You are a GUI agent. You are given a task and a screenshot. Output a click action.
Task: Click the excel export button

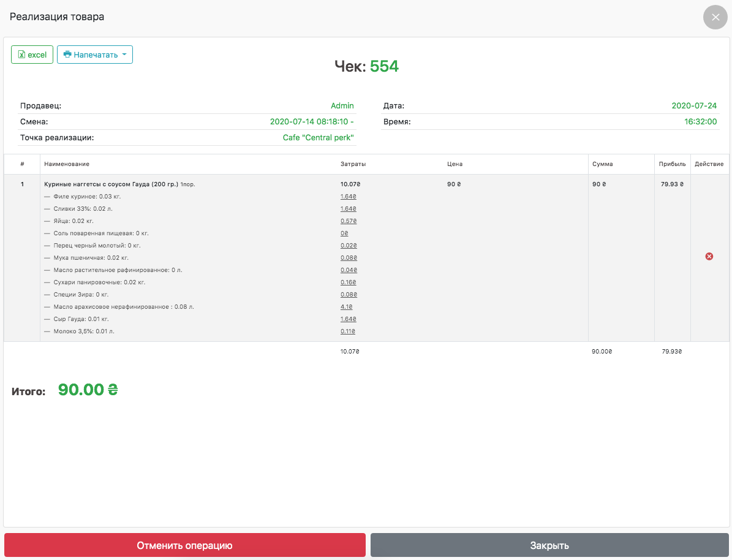pos(32,55)
